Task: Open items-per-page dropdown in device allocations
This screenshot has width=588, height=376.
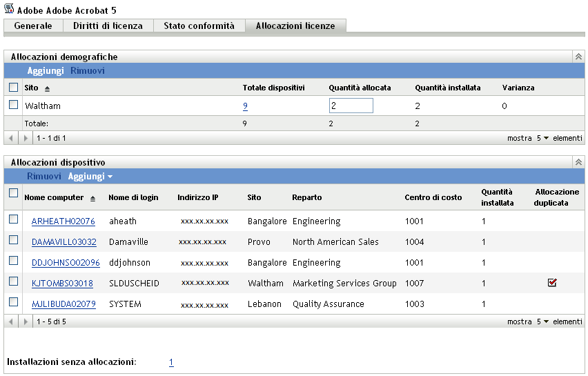Action: pyautogui.click(x=542, y=321)
